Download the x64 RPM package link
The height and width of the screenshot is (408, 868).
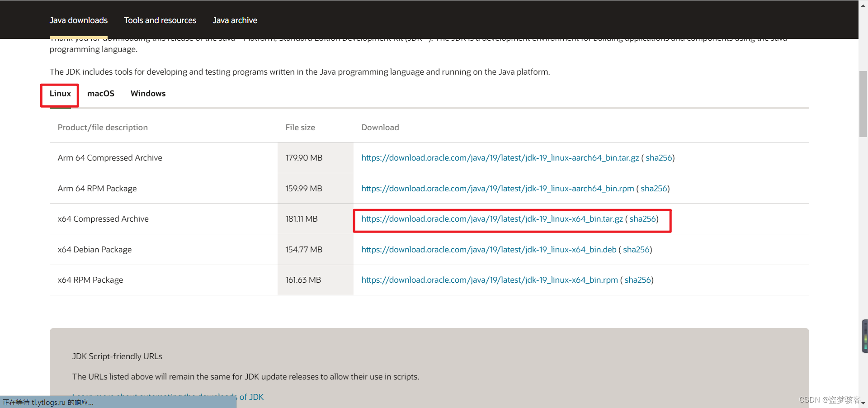point(490,280)
